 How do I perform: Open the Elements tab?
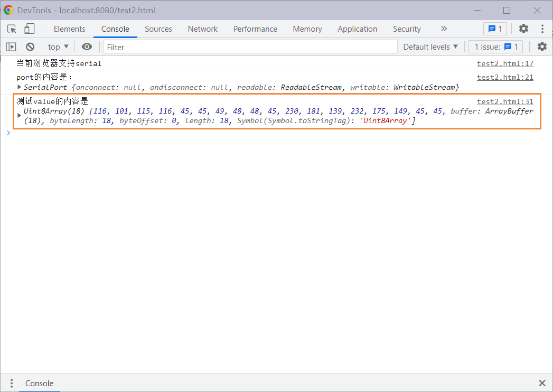tap(70, 29)
